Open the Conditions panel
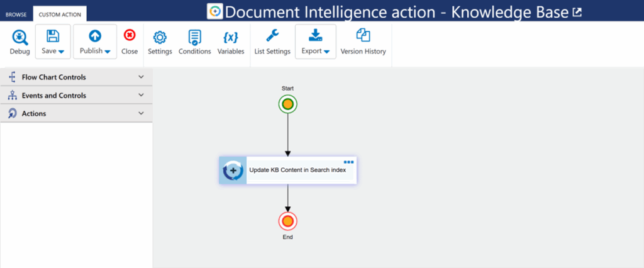644x268 pixels. pos(195,38)
